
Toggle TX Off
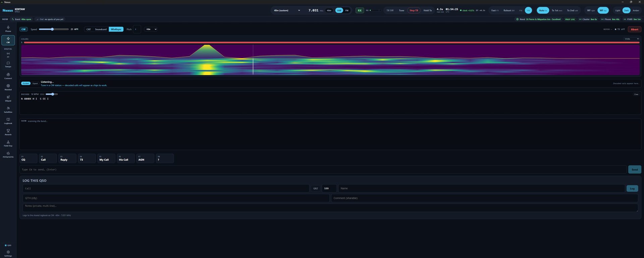click(390, 10)
